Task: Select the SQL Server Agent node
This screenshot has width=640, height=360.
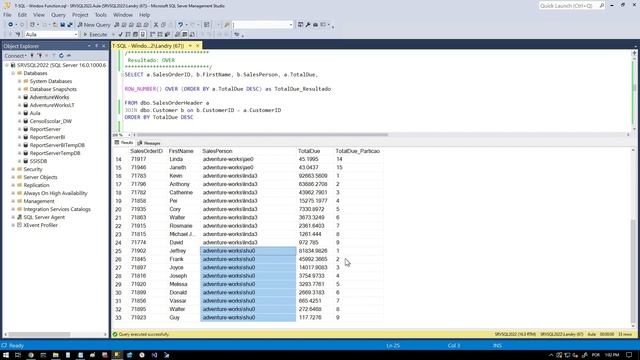Action: point(44,217)
